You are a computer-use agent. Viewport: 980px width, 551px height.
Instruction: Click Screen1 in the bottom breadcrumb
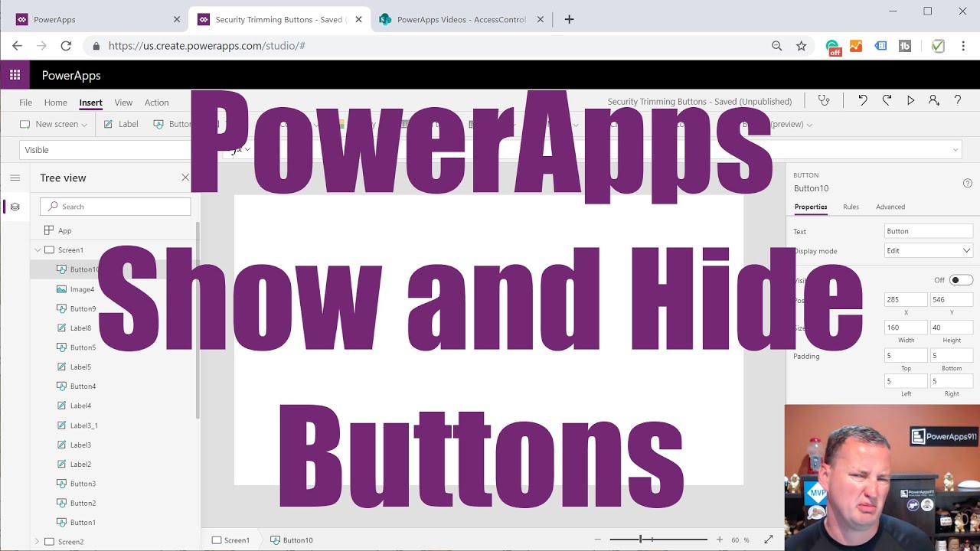(x=230, y=540)
